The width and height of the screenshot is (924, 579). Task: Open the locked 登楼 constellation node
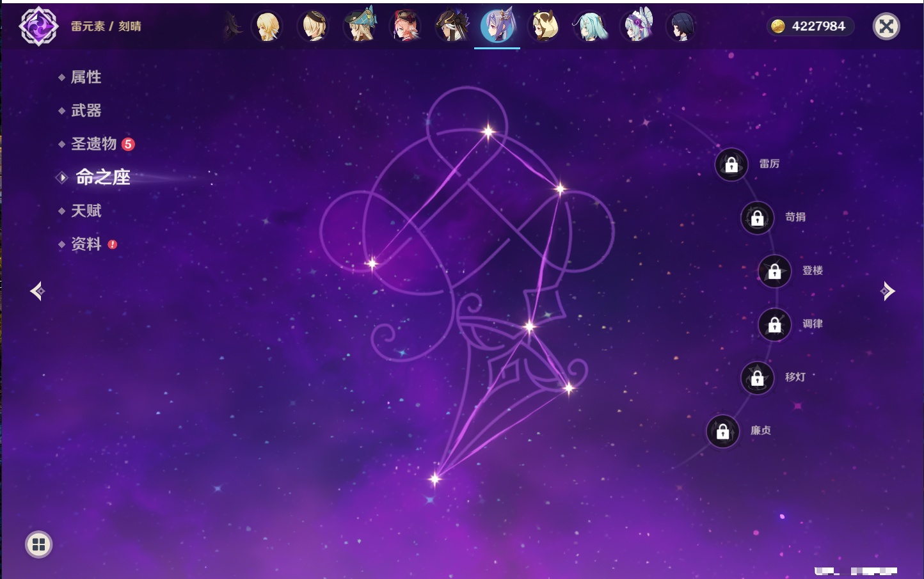coord(775,271)
